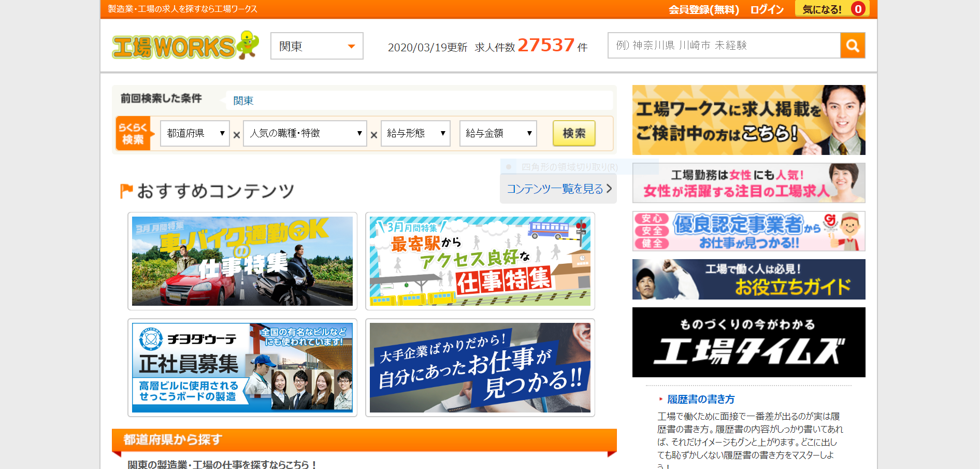
Task: Open the 最寄駅からアクセス良好 feature banner
Action: coord(480,261)
